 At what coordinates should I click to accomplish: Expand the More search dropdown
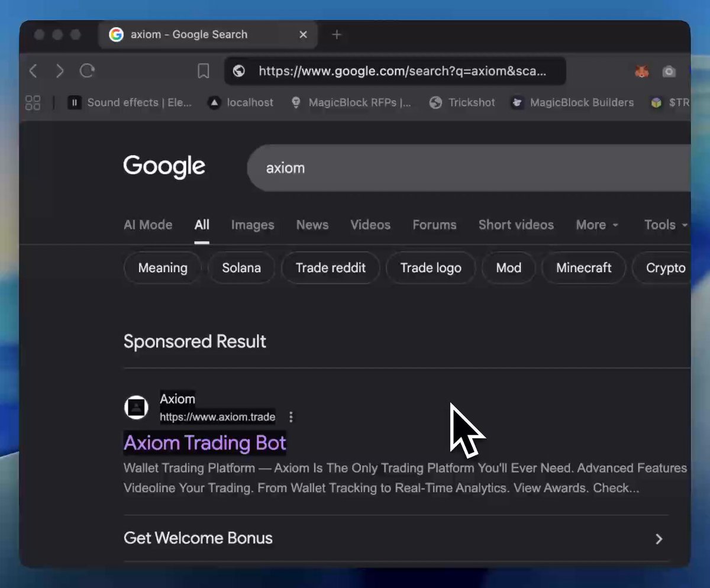point(597,225)
